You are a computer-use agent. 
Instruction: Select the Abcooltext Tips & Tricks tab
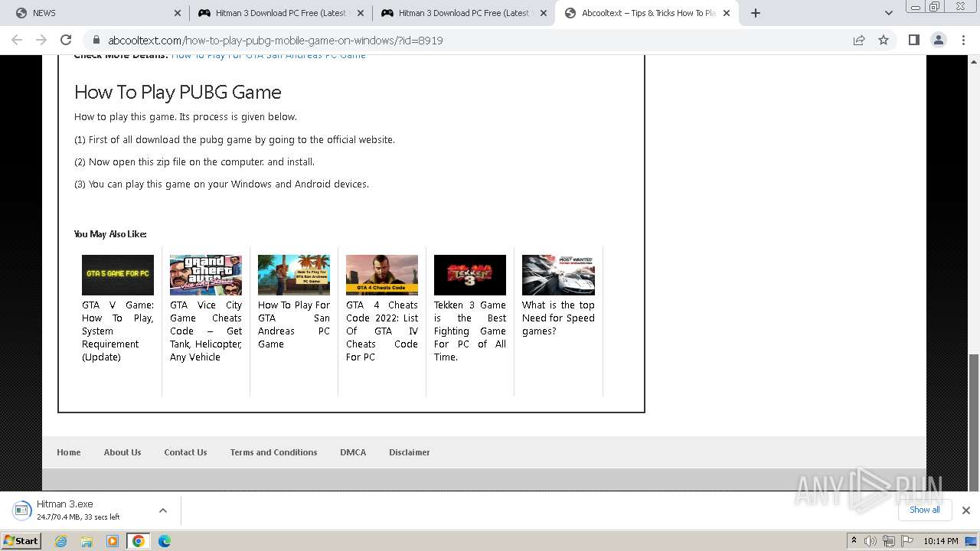(647, 13)
